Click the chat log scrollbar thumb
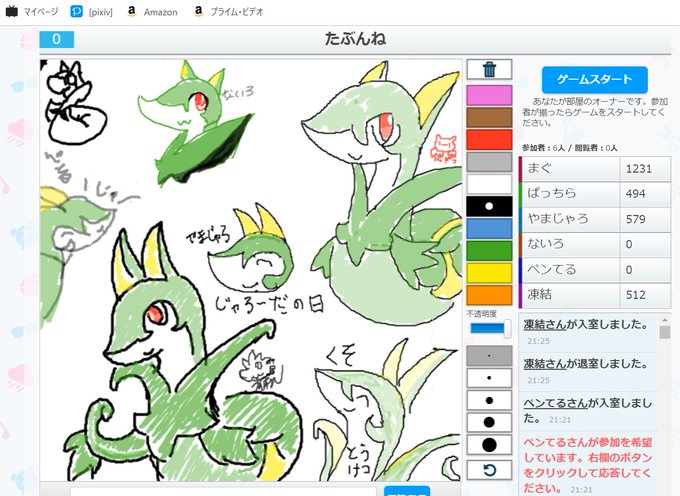The height and width of the screenshot is (496, 680). point(664,332)
